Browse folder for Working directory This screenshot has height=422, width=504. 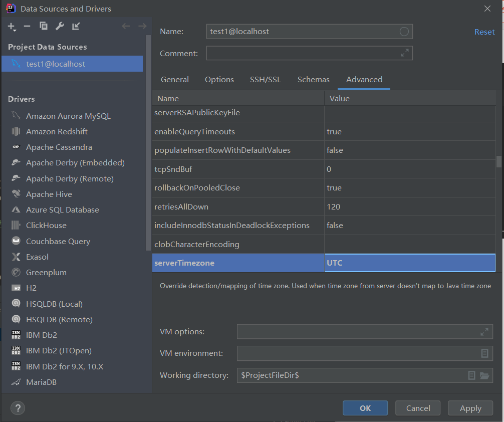tap(484, 375)
